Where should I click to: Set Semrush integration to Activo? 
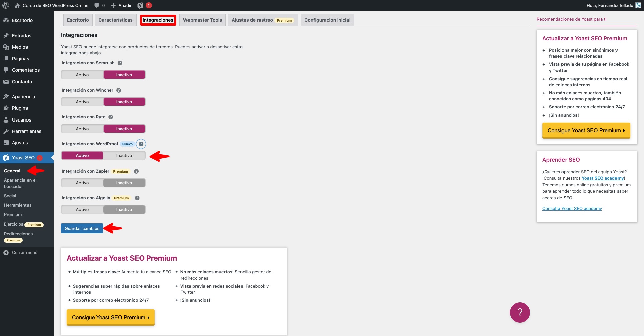point(82,75)
